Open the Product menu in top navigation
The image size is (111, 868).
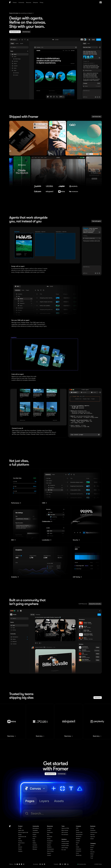14,2
